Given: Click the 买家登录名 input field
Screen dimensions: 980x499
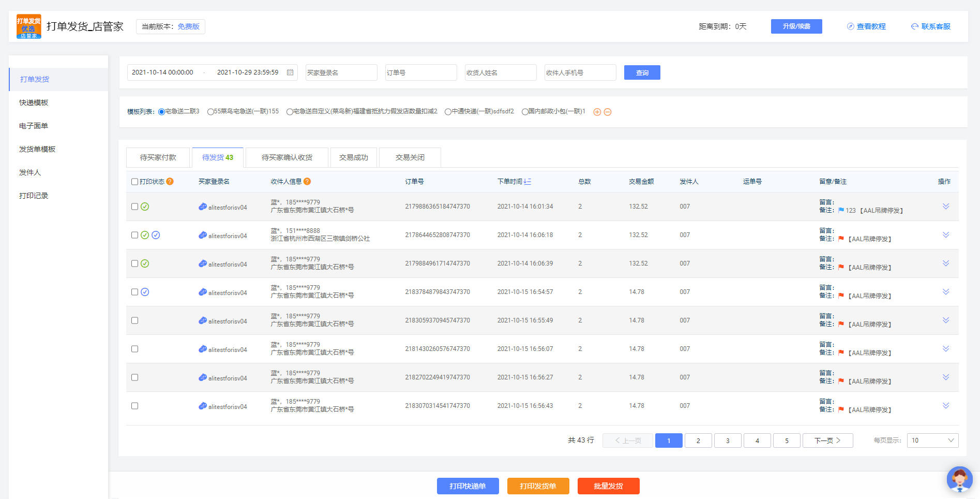Looking at the screenshot, I should tap(341, 72).
